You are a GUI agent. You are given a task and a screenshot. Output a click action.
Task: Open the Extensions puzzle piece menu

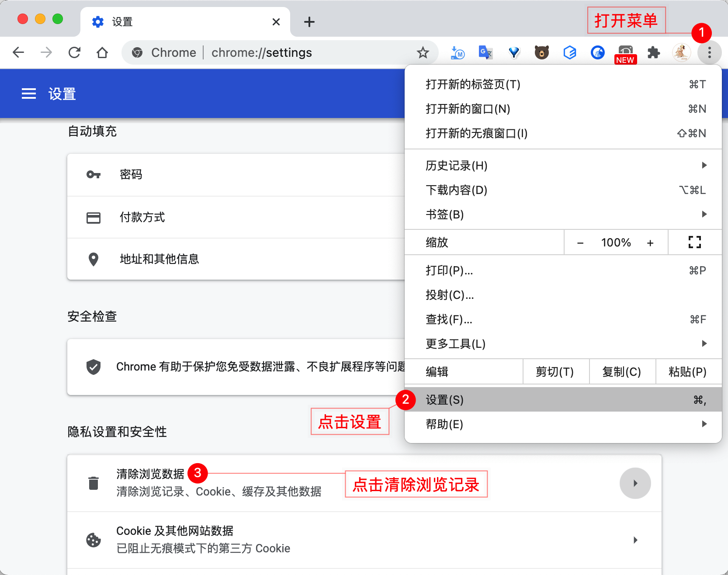[x=654, y=52]
